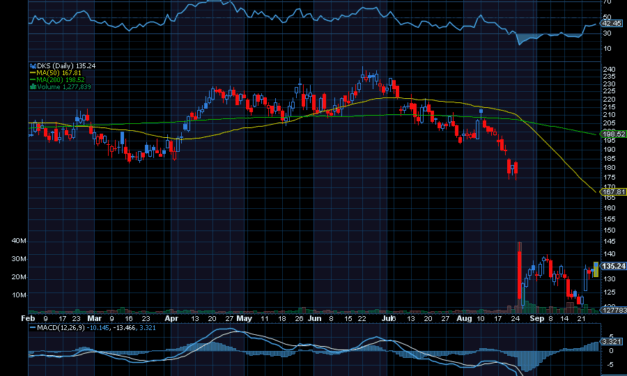Image resolution: width=627 pixels, height=376 pixels.
Task: Click the volume bars icon beside Volume
Action: point(33,86)
